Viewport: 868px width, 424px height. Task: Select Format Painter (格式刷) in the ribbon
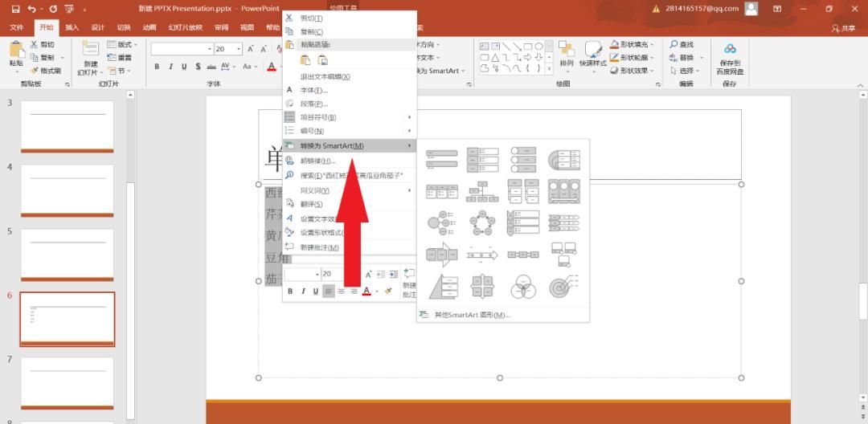(x=46, y=71)
